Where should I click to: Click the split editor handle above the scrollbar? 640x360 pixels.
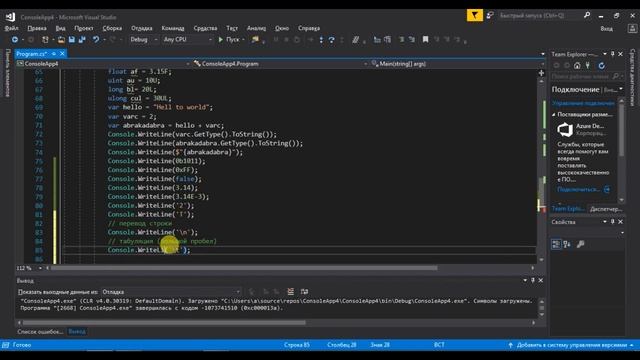click(x=541, y=73)
